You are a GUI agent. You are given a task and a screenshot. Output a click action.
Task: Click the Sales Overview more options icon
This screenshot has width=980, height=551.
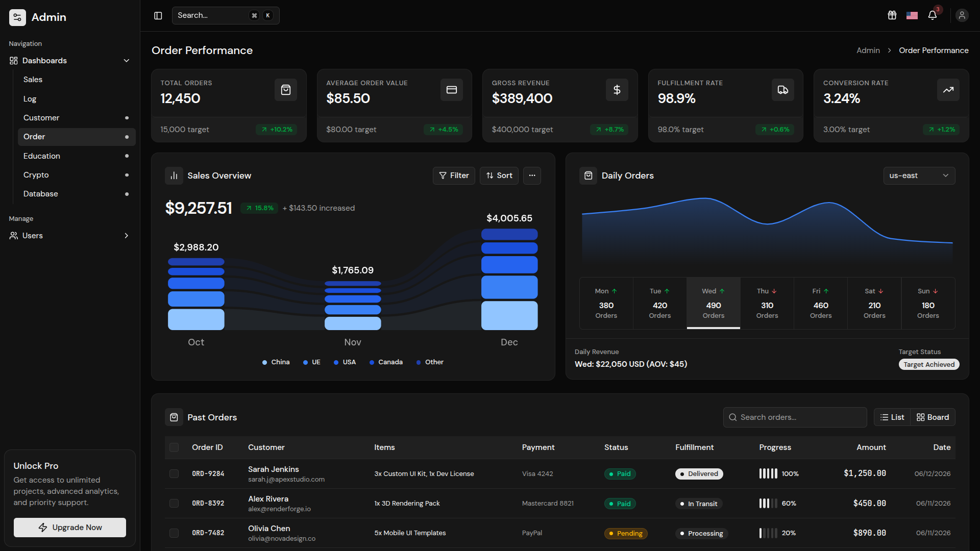point(532,176)
